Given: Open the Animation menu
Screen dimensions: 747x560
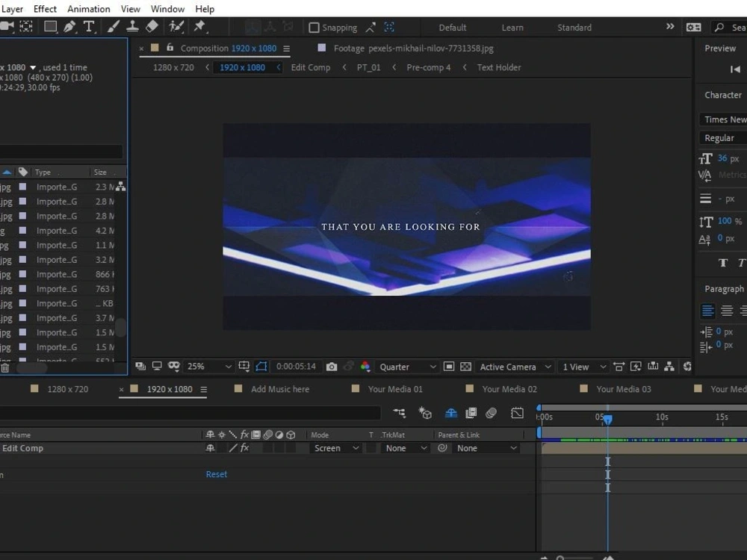Looking at the screenshot, I should (89, 9).
